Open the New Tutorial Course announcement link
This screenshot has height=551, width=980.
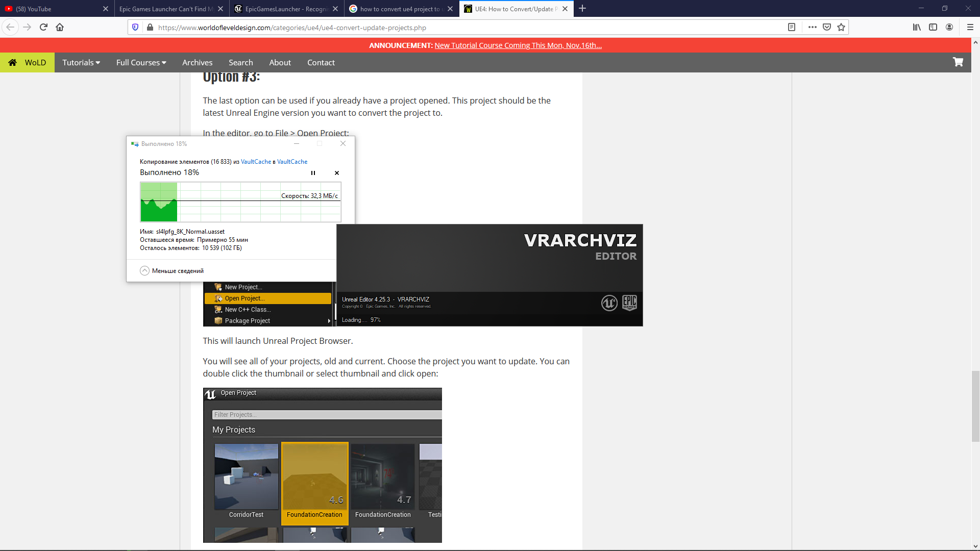518,45
